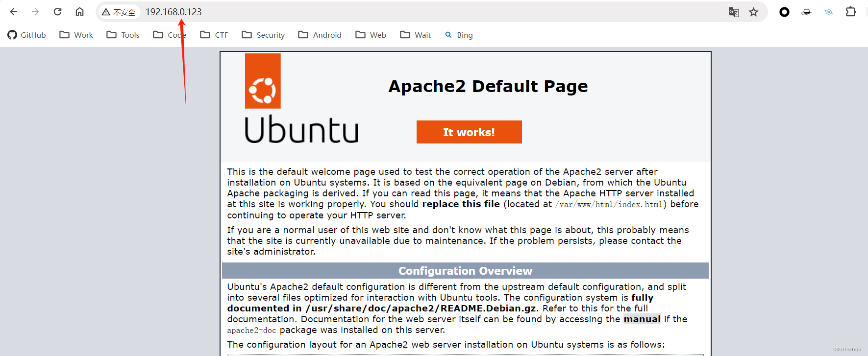868x356 pixels.
Task: Open the Wait bookmarks folder
Action: (415, 35)
